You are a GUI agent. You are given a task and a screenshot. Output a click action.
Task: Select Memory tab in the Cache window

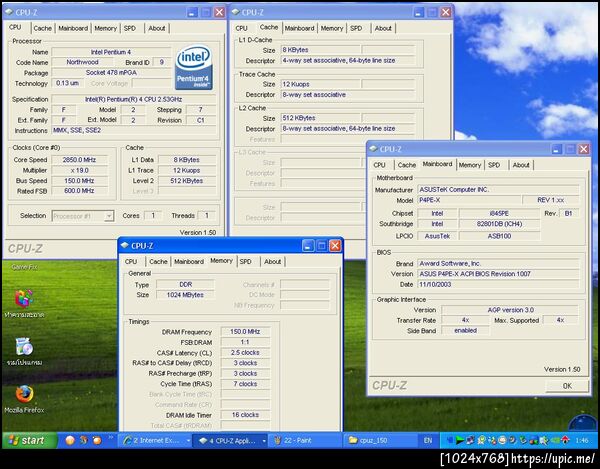click(x=332, y=28)
